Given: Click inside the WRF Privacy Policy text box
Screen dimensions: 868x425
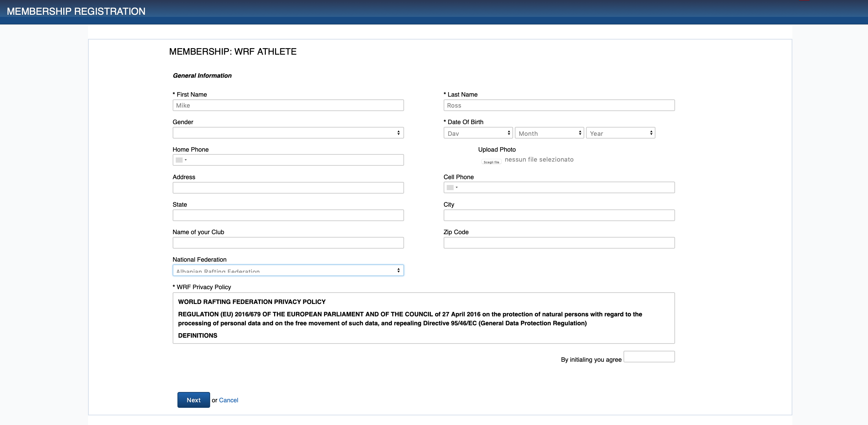Looking at the screenshot, I should 424,318.
